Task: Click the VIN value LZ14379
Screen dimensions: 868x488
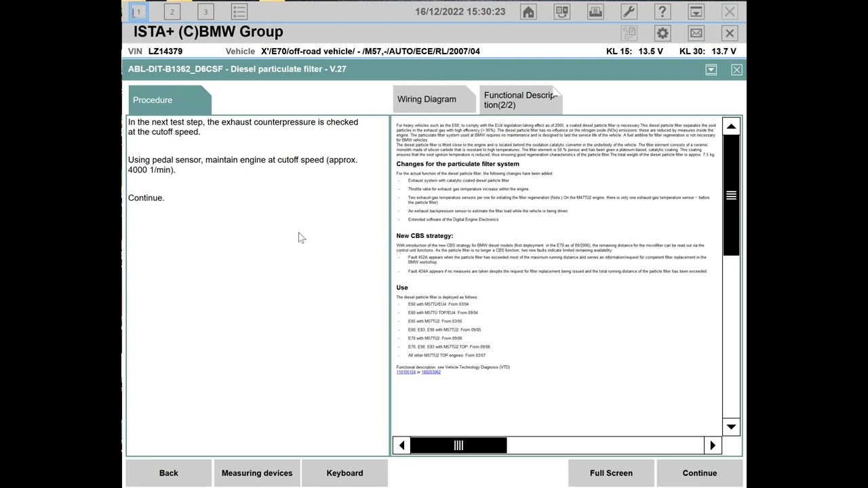Action: click(x=165, y=52)
